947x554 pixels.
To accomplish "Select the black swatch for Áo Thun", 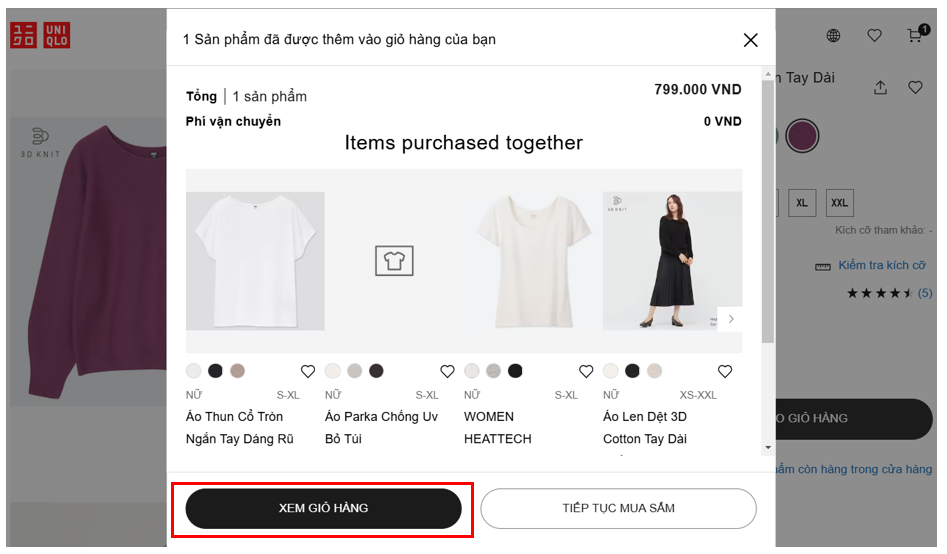I will 215,371.
